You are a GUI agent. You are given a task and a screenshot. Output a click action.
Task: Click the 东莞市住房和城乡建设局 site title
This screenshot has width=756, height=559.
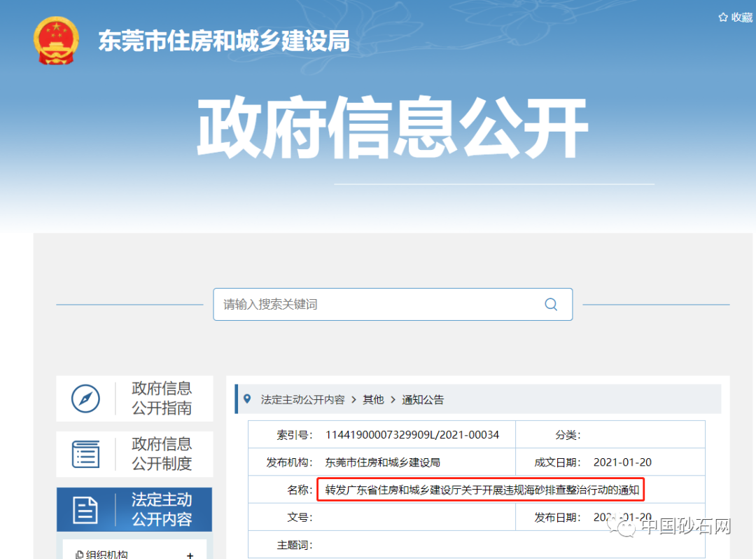click(223, 41)
